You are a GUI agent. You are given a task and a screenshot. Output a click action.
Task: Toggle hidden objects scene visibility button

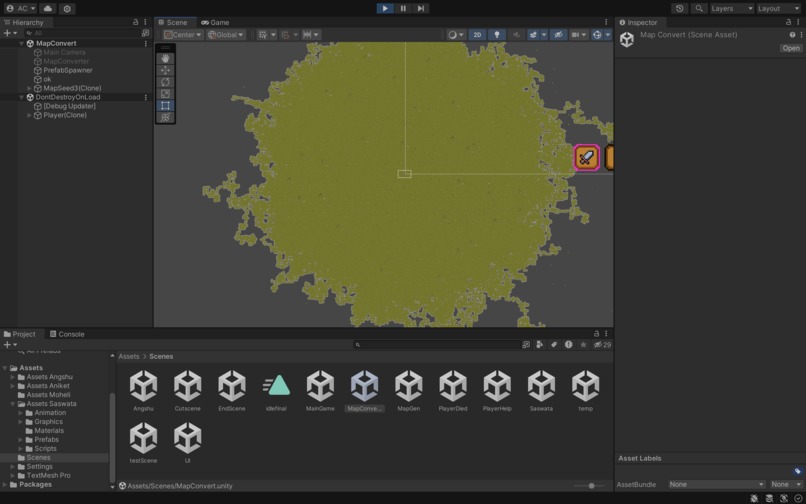coord(558,34)
